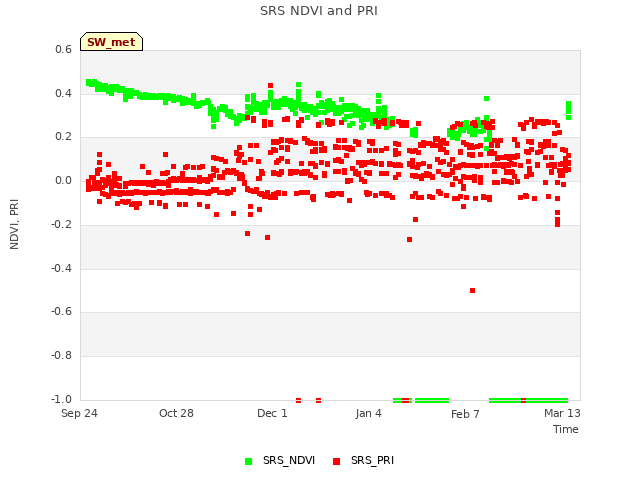
Task: Click the 0.2 y-axis value
Action: click(x=63, y=137)
